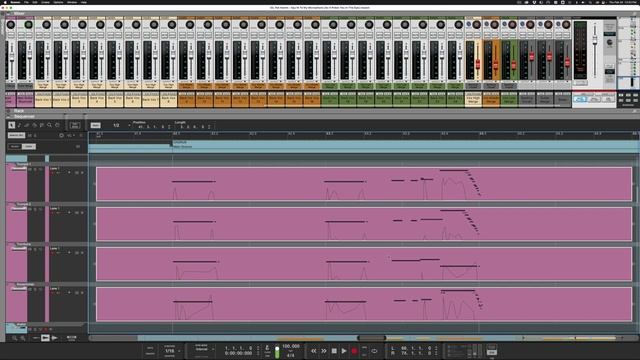Select the bottom pink track's note clip
640x360 pixels.
coord(364,304)
